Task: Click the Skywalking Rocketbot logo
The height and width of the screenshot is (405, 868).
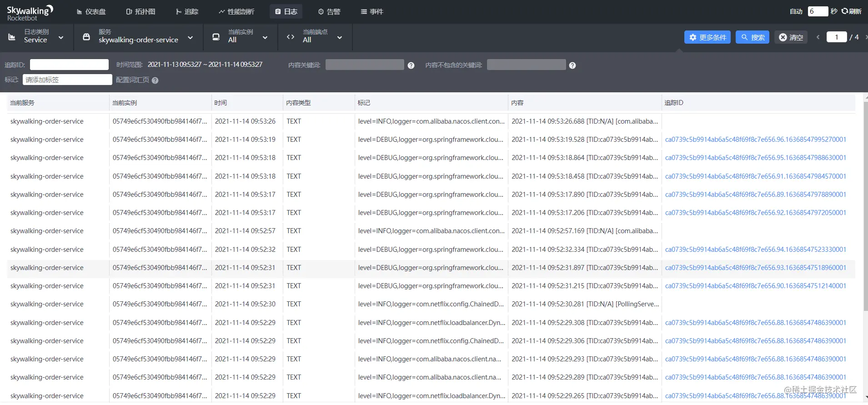Action: pos(30,13)
